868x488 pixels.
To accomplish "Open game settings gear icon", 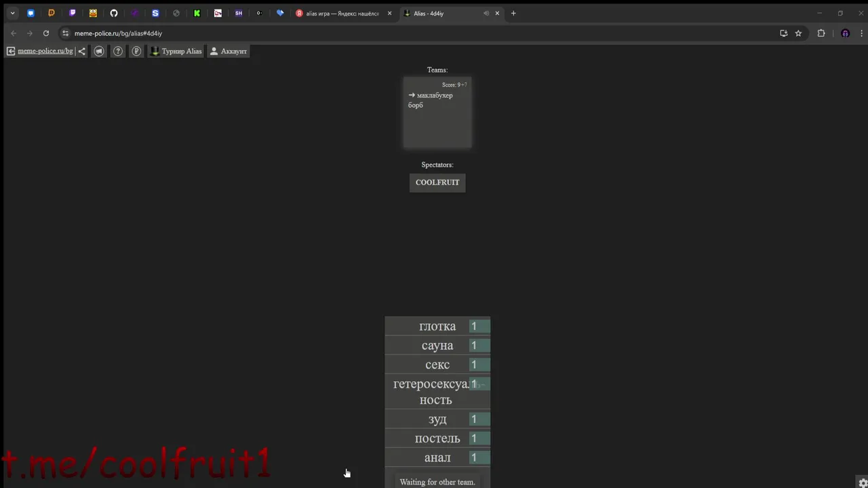I will (862, 482).
